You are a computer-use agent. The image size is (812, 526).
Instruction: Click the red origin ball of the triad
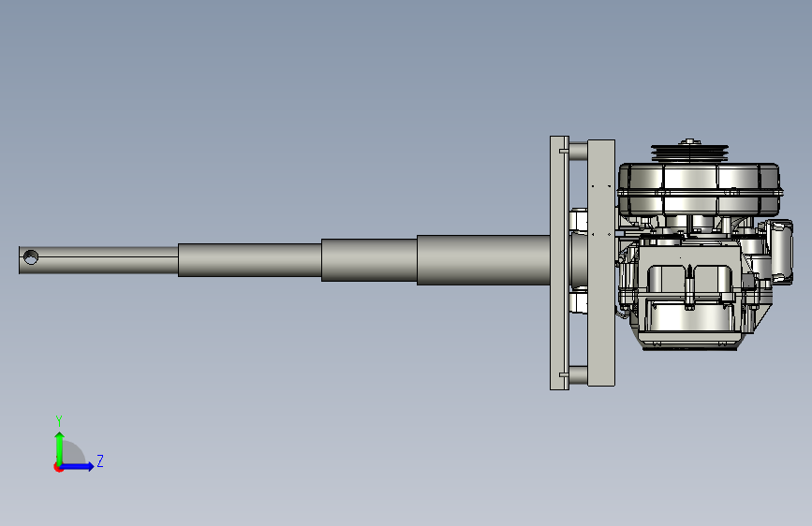click(x=57, y=467)
